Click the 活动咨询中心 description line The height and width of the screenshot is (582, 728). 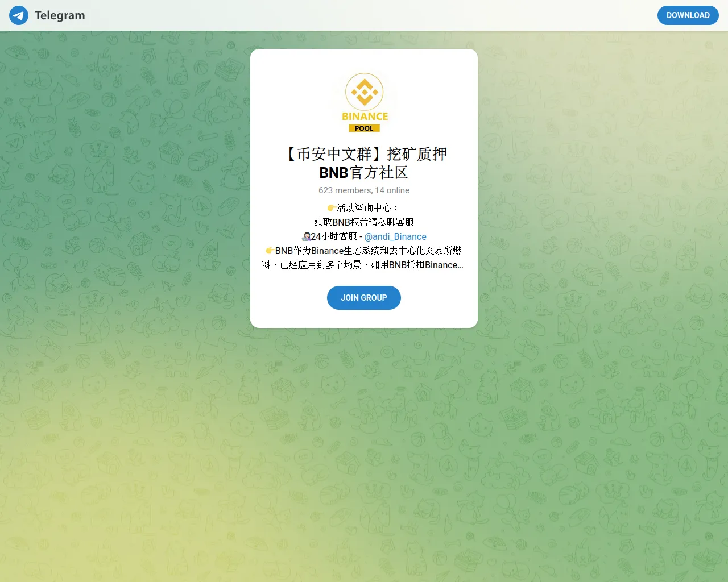(x=364, y=208)
